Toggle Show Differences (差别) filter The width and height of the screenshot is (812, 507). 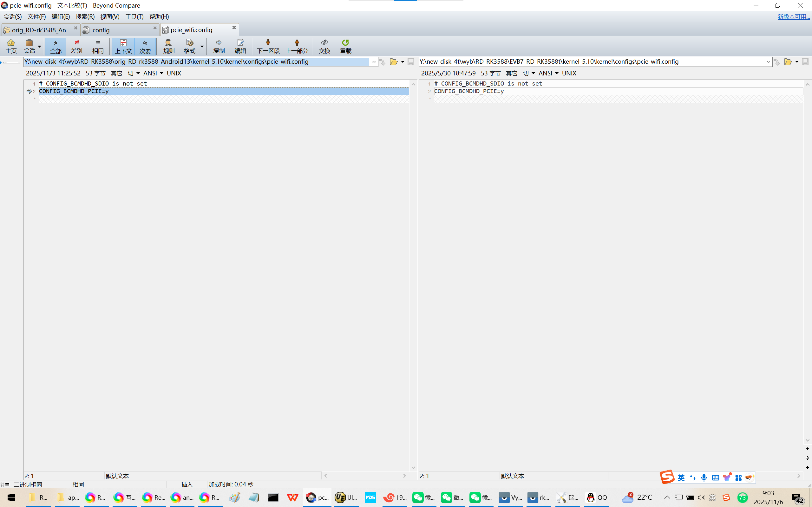click(76, 46)
